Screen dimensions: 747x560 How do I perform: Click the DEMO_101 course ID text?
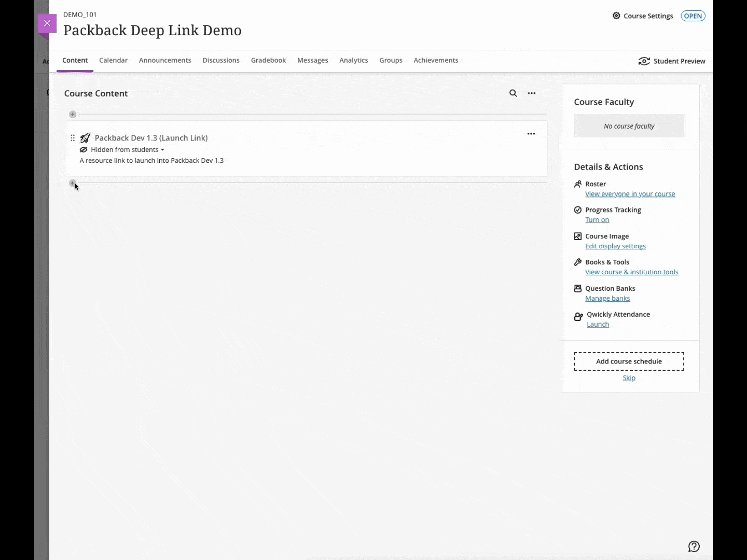point(80,15)
